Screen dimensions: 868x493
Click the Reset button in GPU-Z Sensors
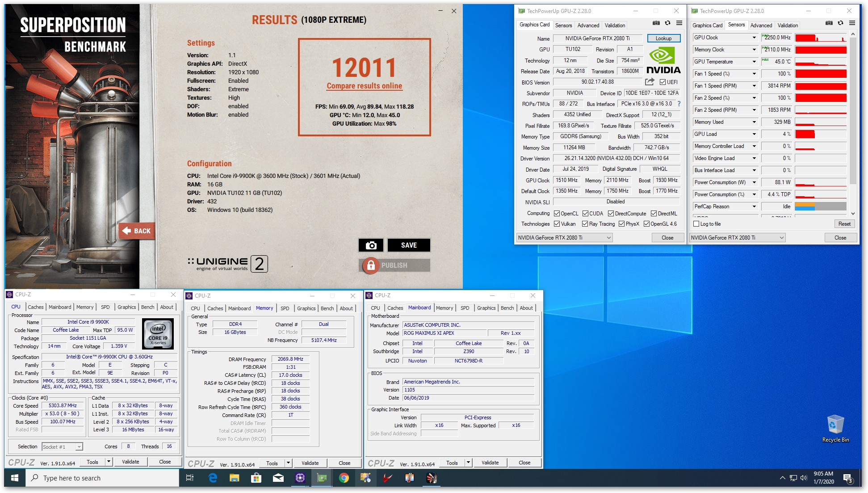[x=844, y=224]
